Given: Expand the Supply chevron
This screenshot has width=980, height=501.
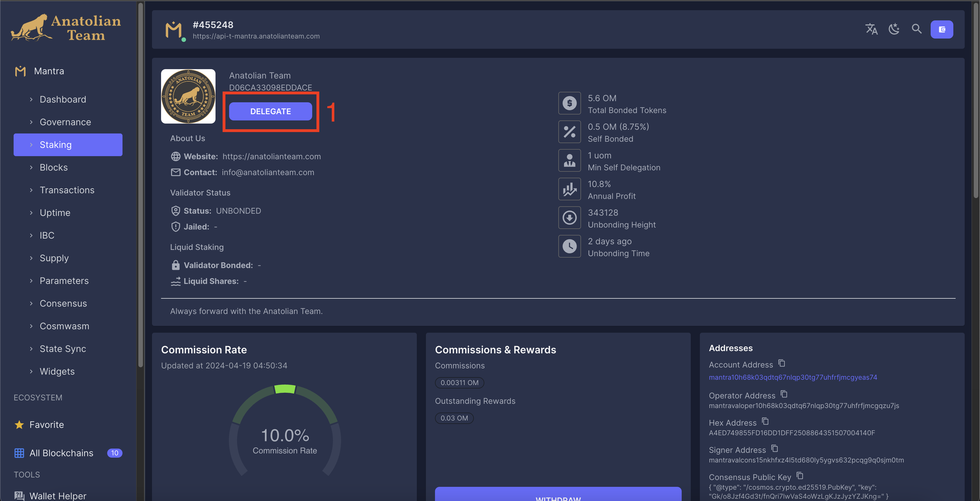Looking at the screenshot, I should pyautogui.click(x=31, y=258).
